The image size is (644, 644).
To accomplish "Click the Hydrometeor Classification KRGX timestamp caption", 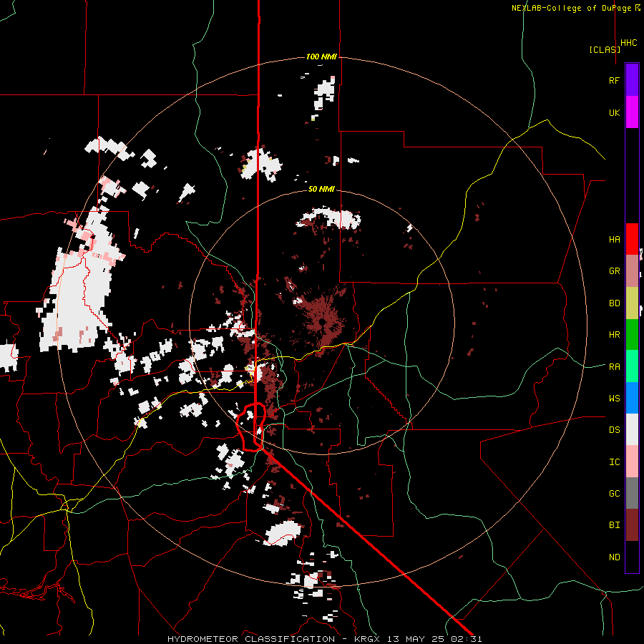I will pyautogui.click(x=324, y=639).
